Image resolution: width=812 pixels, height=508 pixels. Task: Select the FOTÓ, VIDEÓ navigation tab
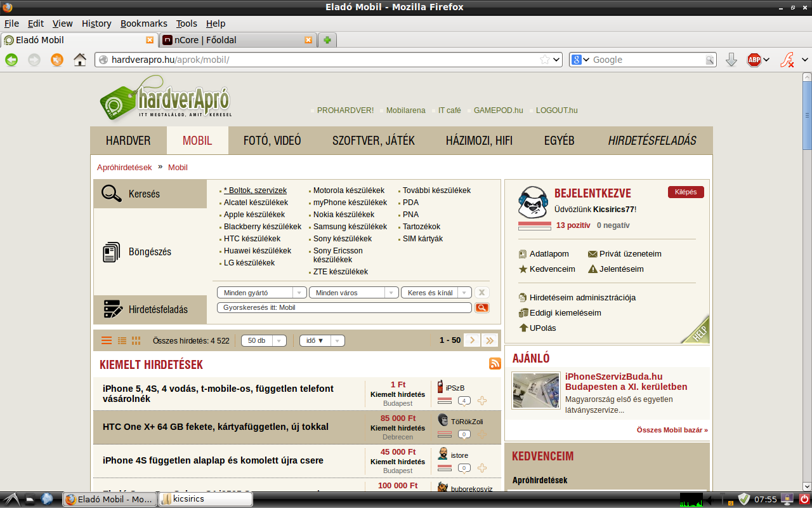point(272,140)
